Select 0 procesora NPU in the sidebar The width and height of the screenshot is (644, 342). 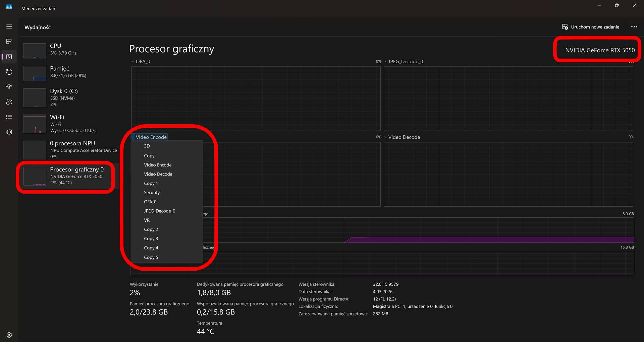[69, 150]
